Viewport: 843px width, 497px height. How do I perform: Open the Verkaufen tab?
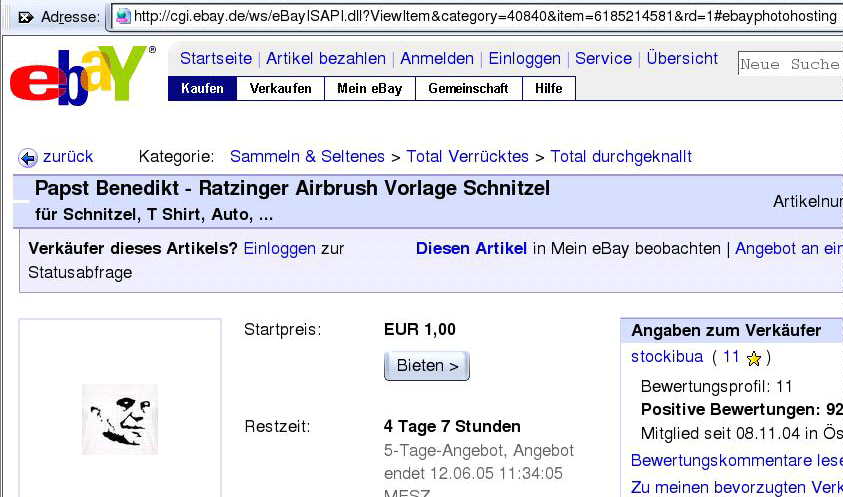(281, 88)
